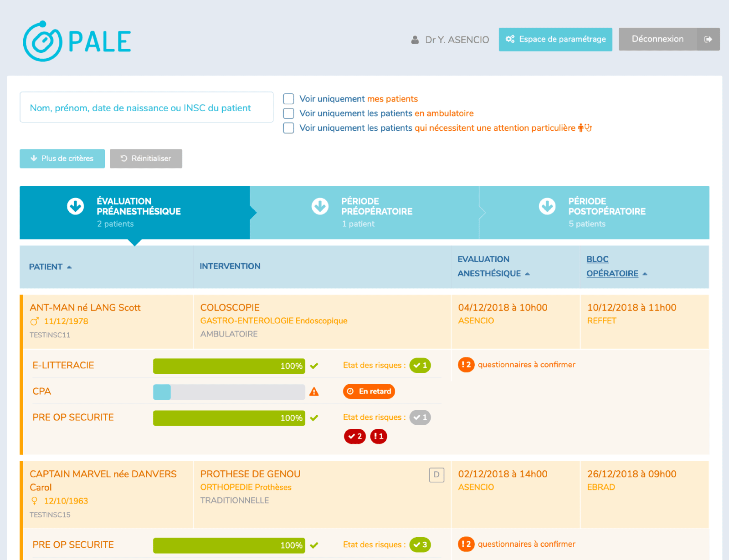Enable 'Voir uniquement mes patients' checkbox
Screen dimensions: 729x560
coord(288,99)
